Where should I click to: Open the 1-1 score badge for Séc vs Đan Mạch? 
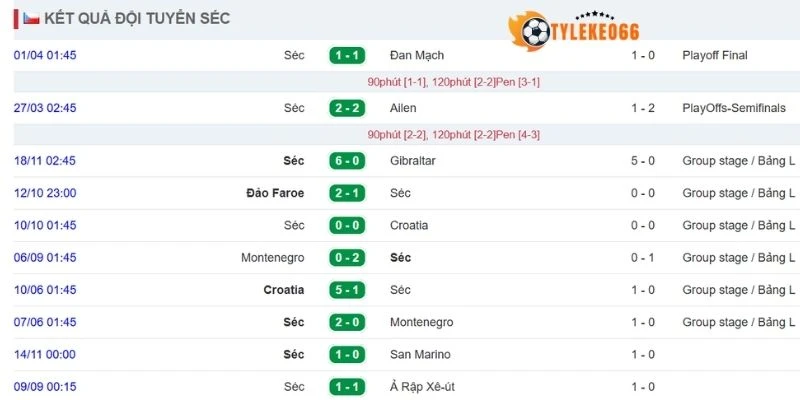tap(346, 56)
